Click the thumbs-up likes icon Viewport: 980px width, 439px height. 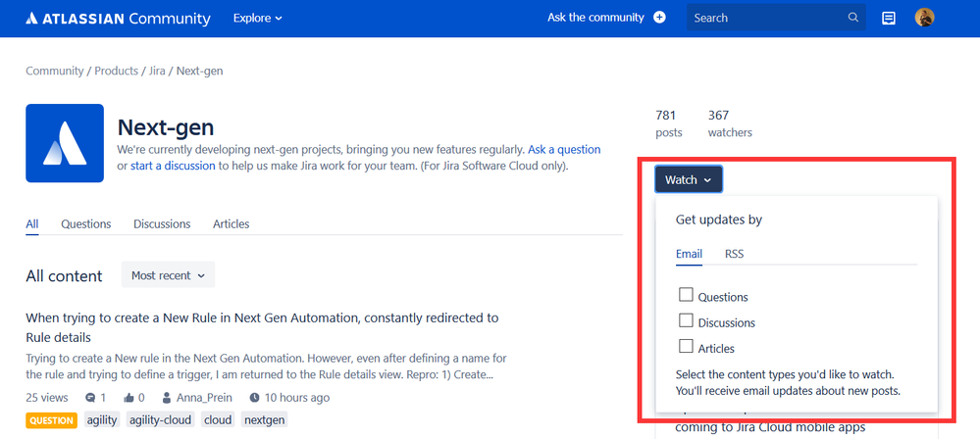(129, 398)
